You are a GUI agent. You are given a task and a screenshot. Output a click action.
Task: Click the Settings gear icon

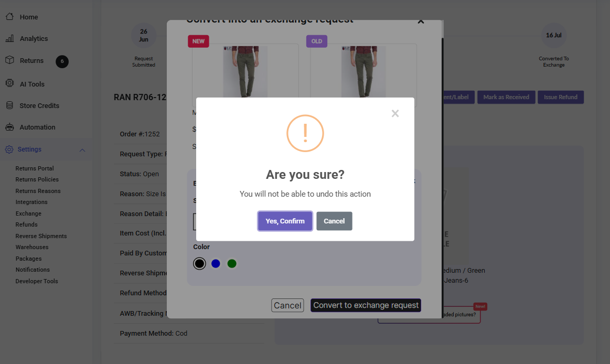9,149
